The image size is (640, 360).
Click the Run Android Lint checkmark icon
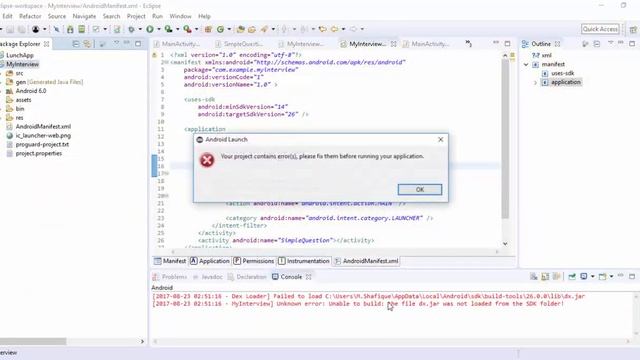pos(96,29)
